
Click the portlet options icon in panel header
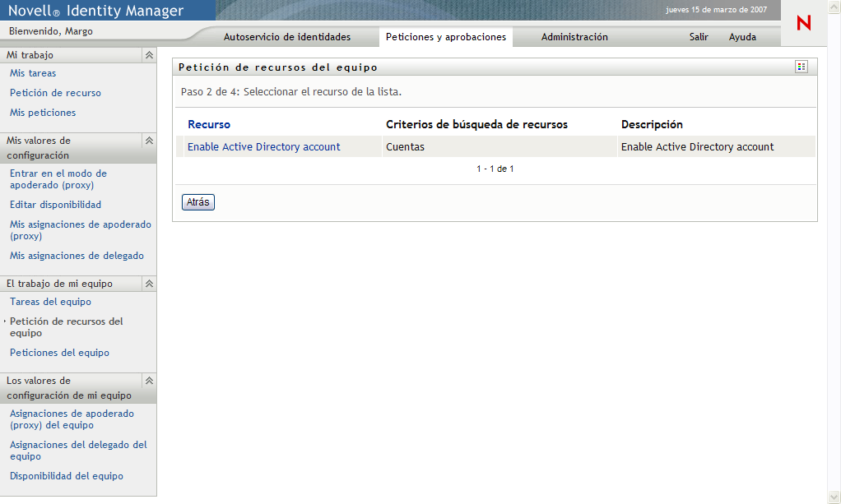(x=801, y=67)
